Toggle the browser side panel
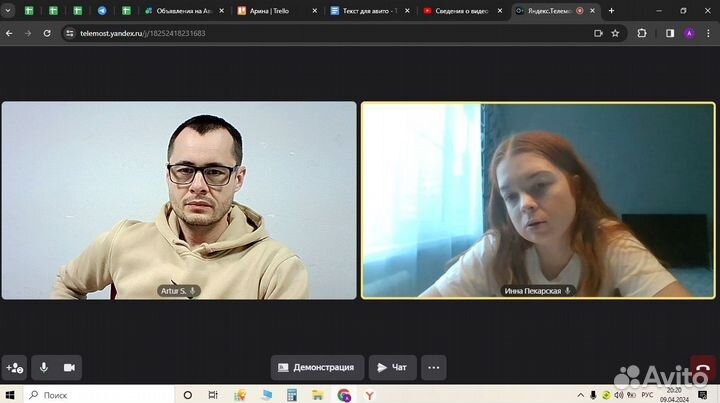This screenshot has height=403, width=720. click(670, 33)
